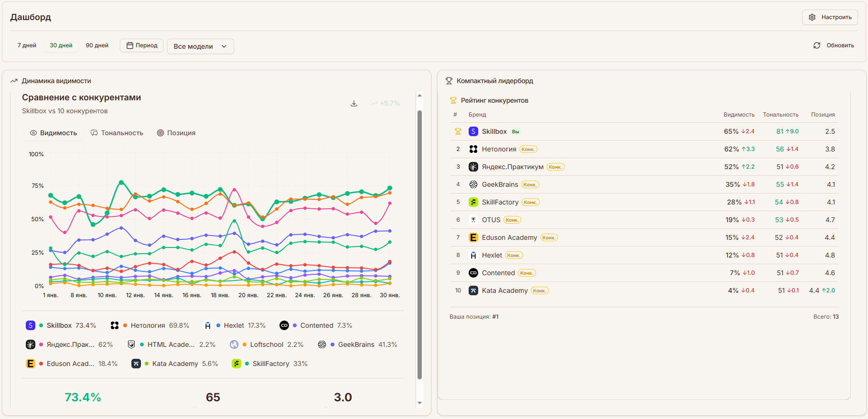Toggle HTML Academy series in chart legend
The height and width of the screenshot is (419, 868).
point(171,344)
